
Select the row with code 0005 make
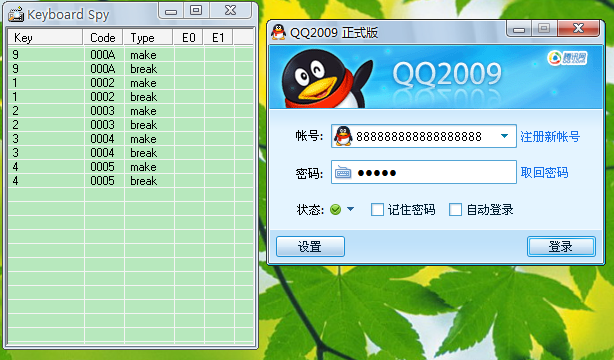130,166
